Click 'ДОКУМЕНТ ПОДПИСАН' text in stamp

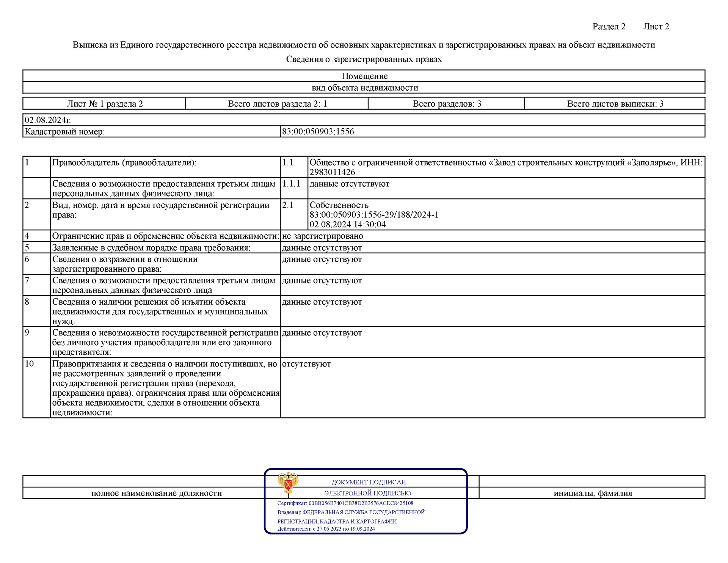(x=369, y=482)
